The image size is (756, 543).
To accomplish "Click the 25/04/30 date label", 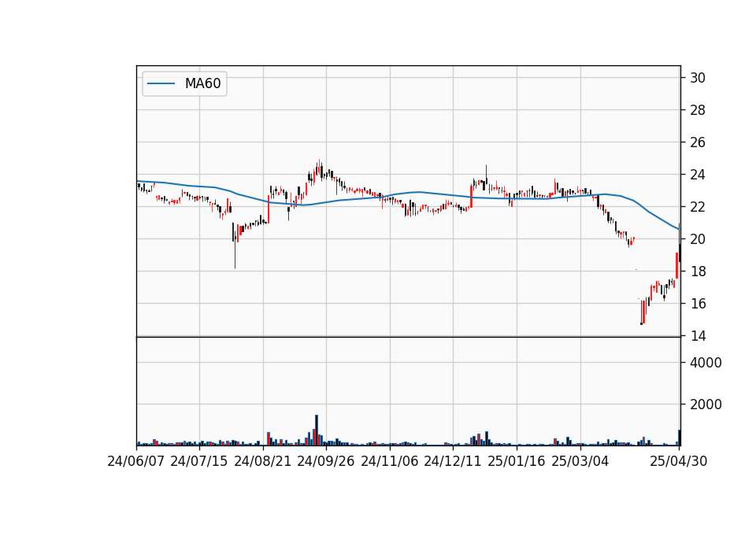I will (679, 461).
